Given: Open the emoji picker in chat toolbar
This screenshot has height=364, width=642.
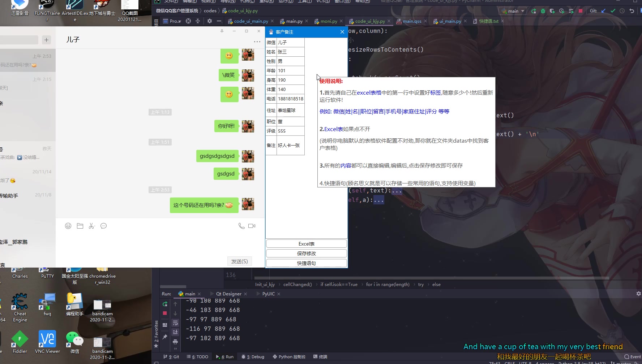Looking at the screenshot, I should coord(68,226).
